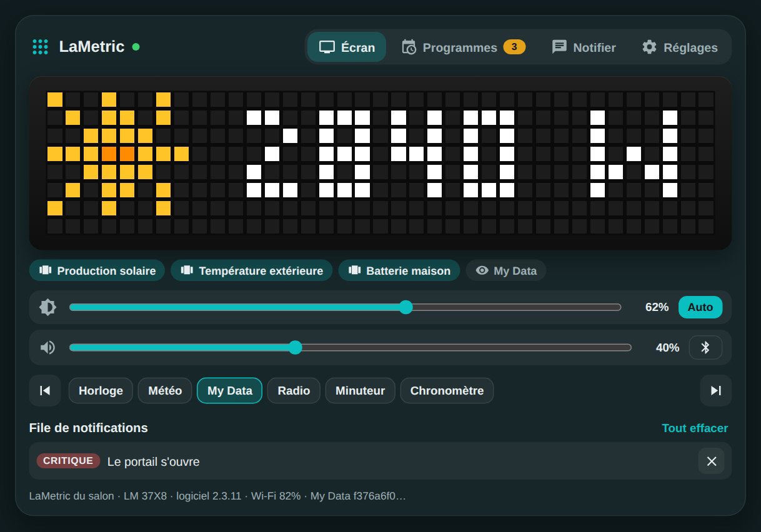Click the CRITIQUE priority badge
761x532 pixels.
(69, 461)
